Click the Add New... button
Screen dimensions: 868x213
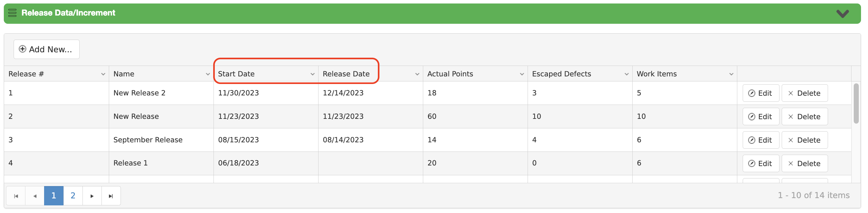pos(47,49)
